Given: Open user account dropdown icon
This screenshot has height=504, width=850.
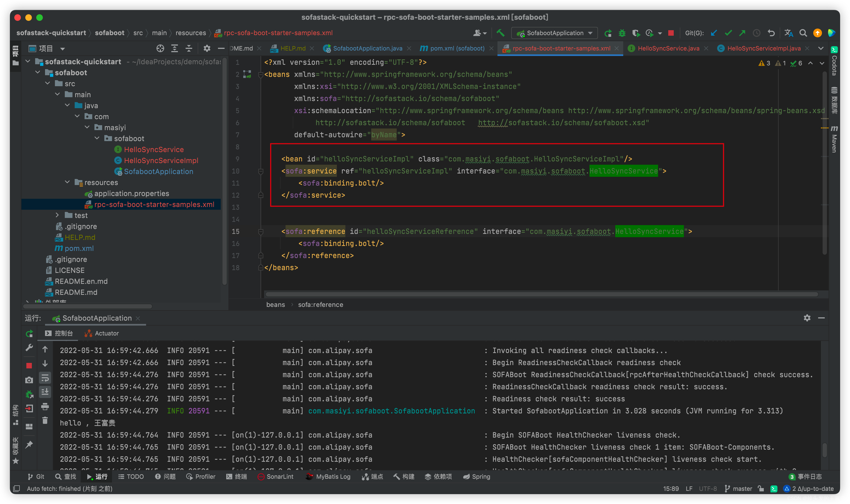Looking at the screenshot, I should click(x=480, y=33).
